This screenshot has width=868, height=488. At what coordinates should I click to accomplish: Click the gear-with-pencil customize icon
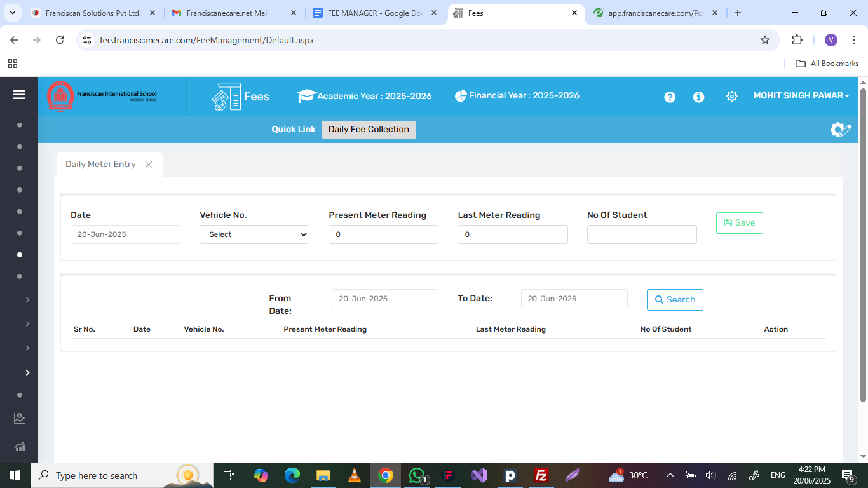click(x=840, y=130)
